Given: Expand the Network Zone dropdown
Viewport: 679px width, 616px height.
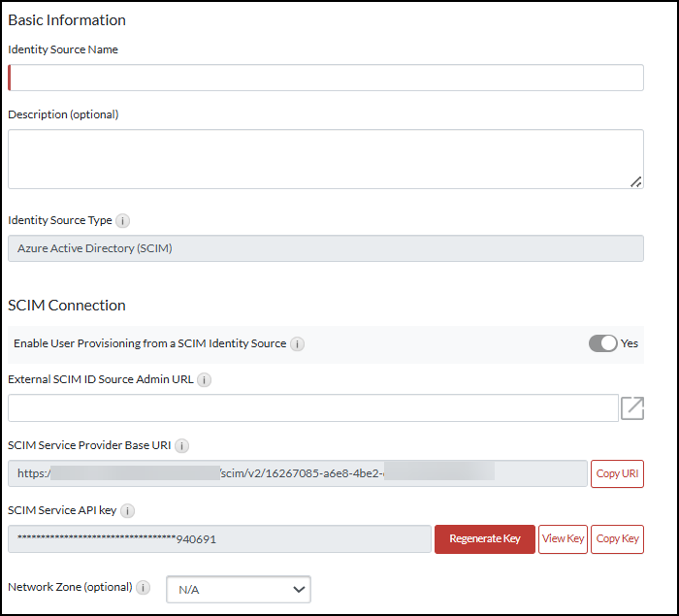Looking at the screenshot, I should pyautogui.click(x=239, y=589).
